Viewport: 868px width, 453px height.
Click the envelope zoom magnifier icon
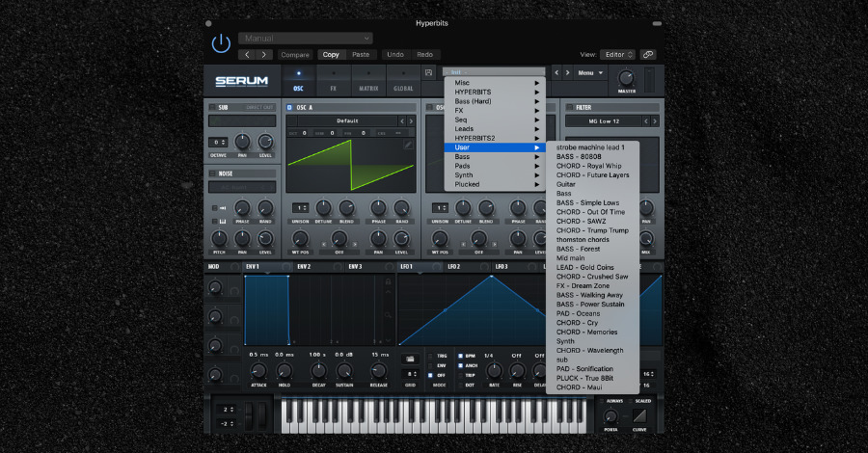[x=388, y=315]
